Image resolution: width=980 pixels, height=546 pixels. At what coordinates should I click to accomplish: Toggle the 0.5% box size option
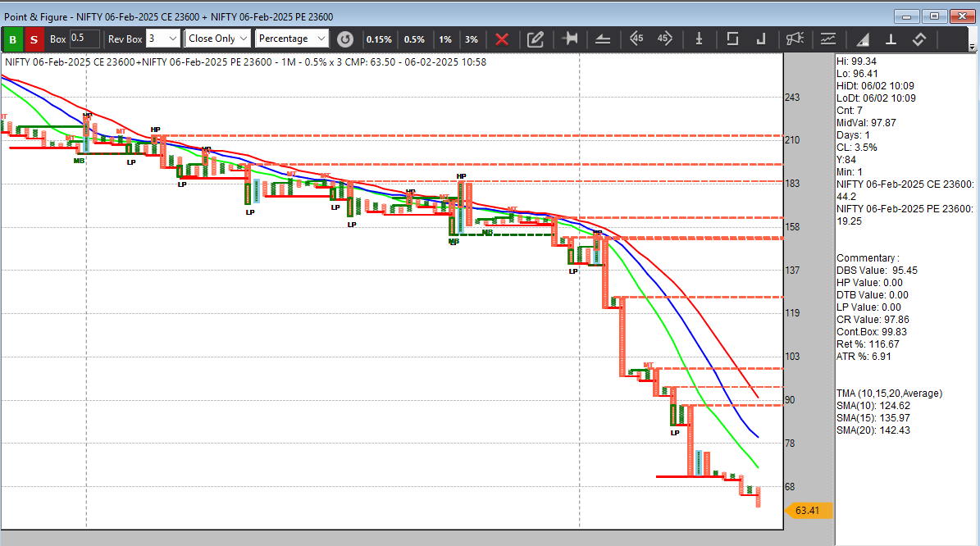414,39
